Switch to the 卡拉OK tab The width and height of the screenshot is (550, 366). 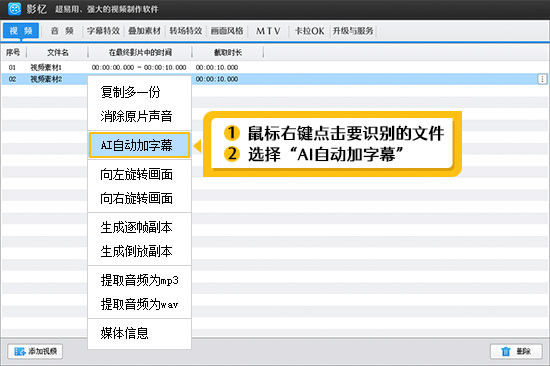click(309, 31)
